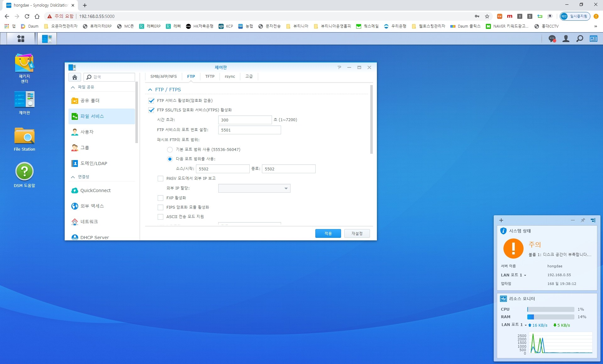Select the hongdae Synology browser tab
603x364 pixels.
40,5
